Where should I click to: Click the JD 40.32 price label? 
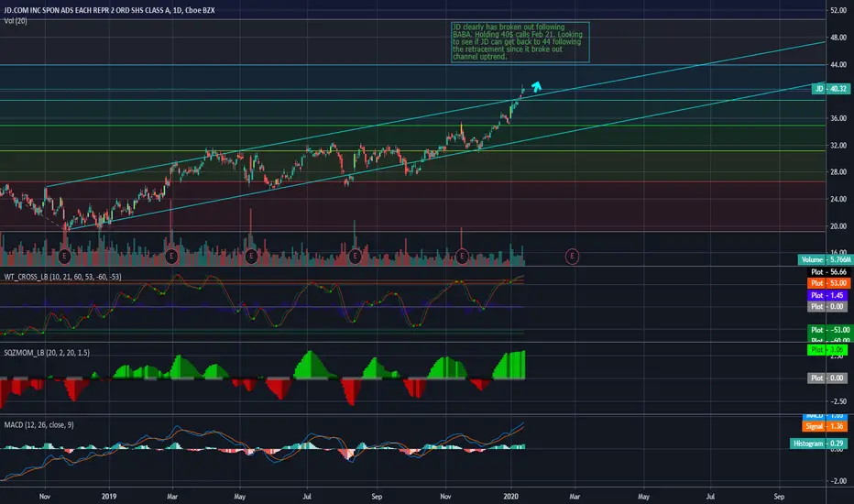coord(830,89)
